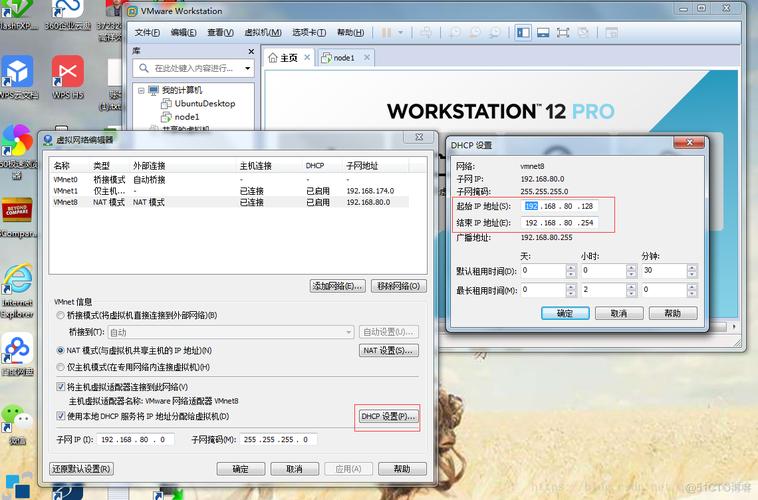This screenshot has height=500, width=758.
Task: Toggle the thumbnail bar toolbar icon
Action: point(543,32)
